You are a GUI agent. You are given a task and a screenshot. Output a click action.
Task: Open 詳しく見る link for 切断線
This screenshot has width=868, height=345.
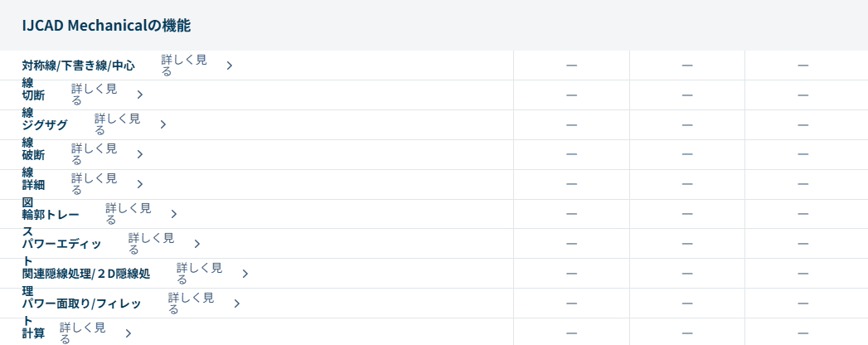click(x=94, y=95)
